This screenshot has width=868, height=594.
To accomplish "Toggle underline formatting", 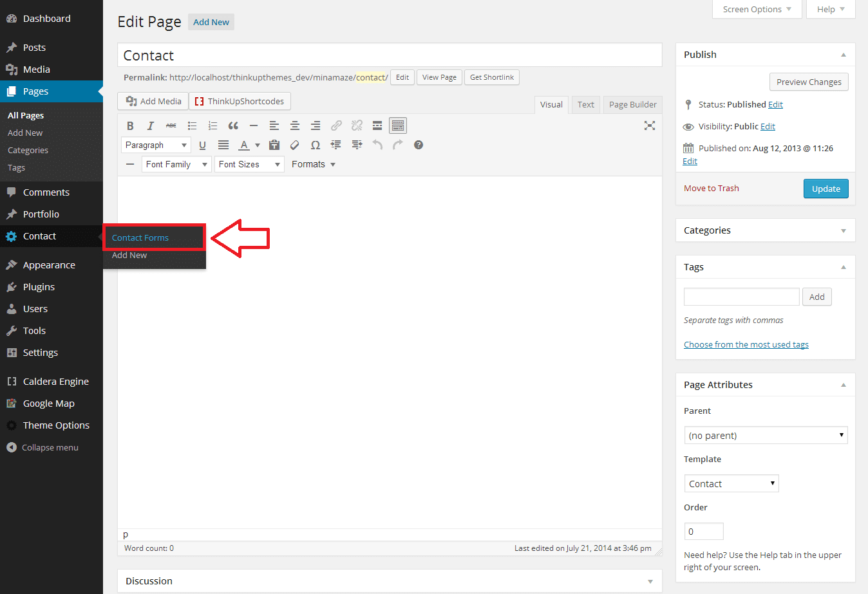I will click(202, 145).
